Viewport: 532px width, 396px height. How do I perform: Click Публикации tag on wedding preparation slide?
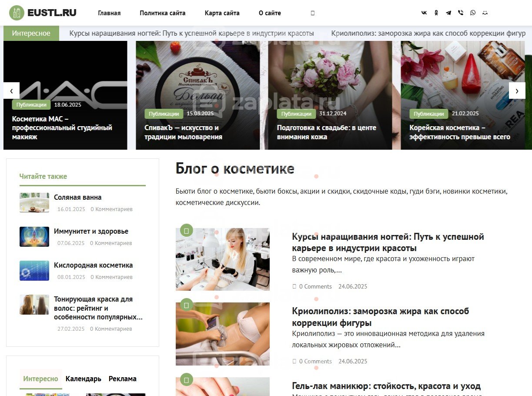(296, 114)
